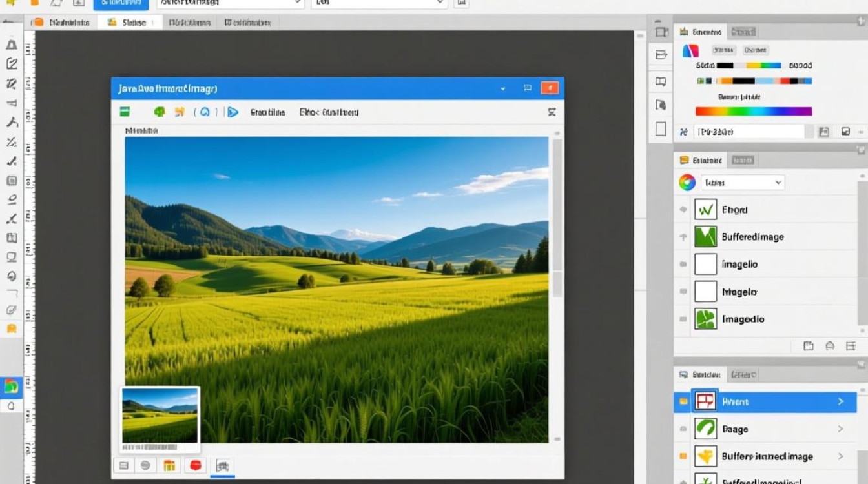Click the green chat bubble toolbar icon
The height and width of the screenshot is (484, 868).
(x=160, y=112)
